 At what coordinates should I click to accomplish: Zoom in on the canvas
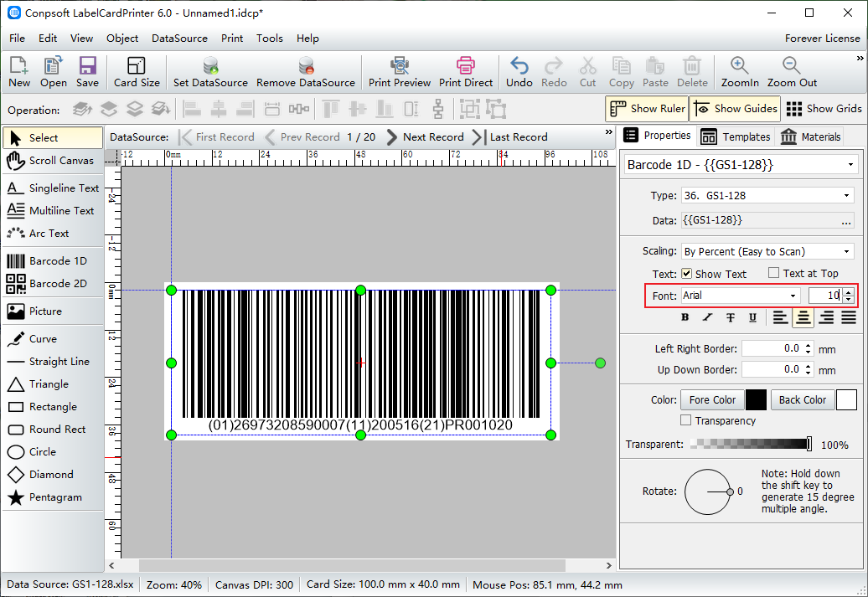pyautogui.click(x=740, y=72)
